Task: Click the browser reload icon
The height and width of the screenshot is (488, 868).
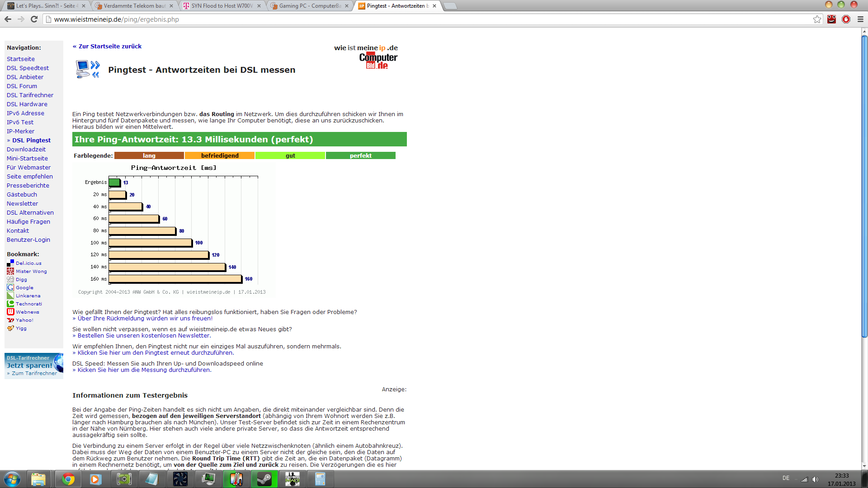Action: click(x=34, y=19)
